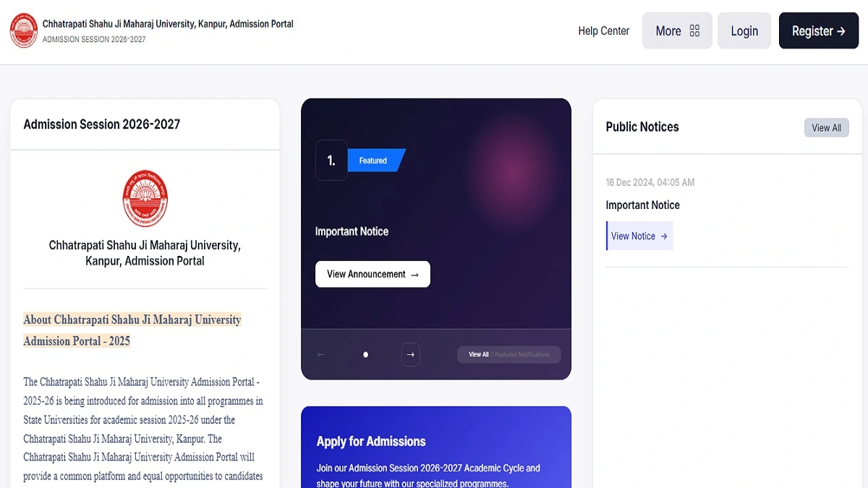The height and width of the screenshot is (488, 868).
Task: Go to next featured slide arrow
Action: 410,354
